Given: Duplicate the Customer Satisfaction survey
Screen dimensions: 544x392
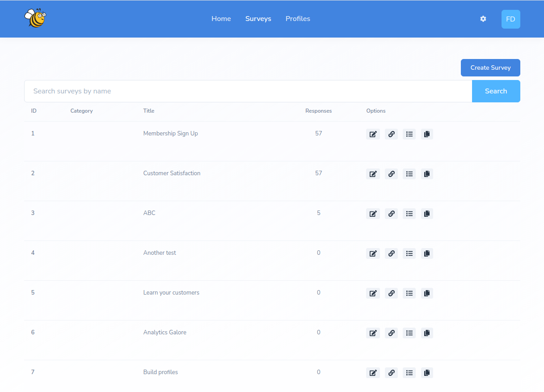Looking at the screenshot, I should (x=427, y=174).
